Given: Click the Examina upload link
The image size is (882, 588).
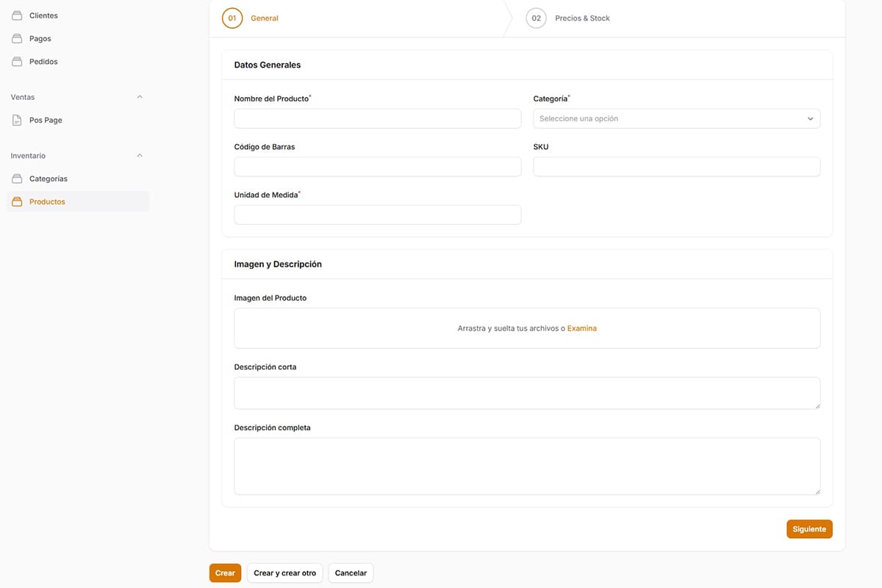Looking at the screenshot, I should 581,328.
